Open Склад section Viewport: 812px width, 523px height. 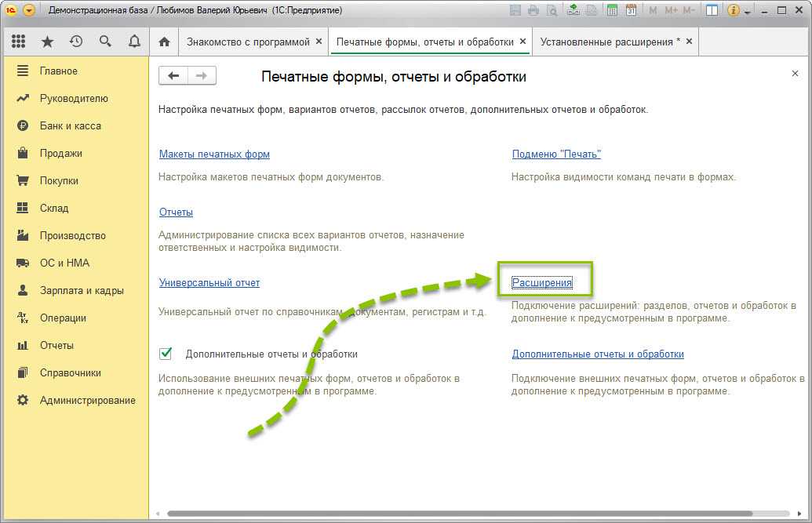coord(54,208)
